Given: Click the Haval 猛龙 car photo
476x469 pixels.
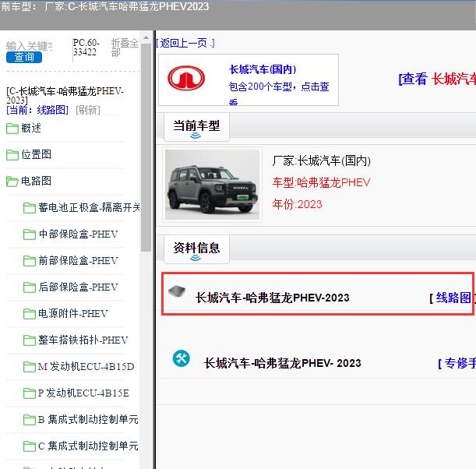Looking at the screenshot, I should point(212,185).
